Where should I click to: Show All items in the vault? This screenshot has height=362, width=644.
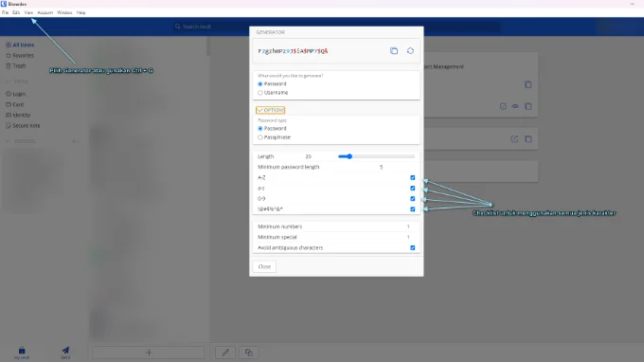click(20, 45)
